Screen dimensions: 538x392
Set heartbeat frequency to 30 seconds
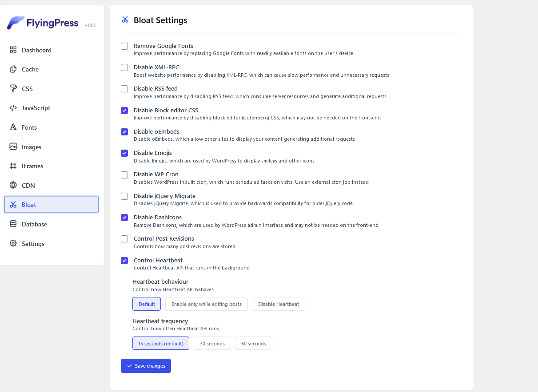tap(212, 343)
